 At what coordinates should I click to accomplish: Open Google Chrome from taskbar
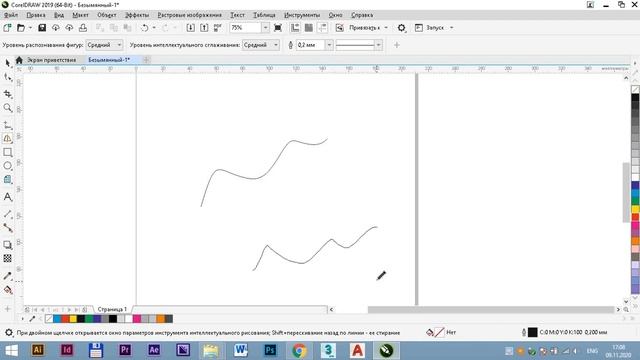(x=299, y=351)
